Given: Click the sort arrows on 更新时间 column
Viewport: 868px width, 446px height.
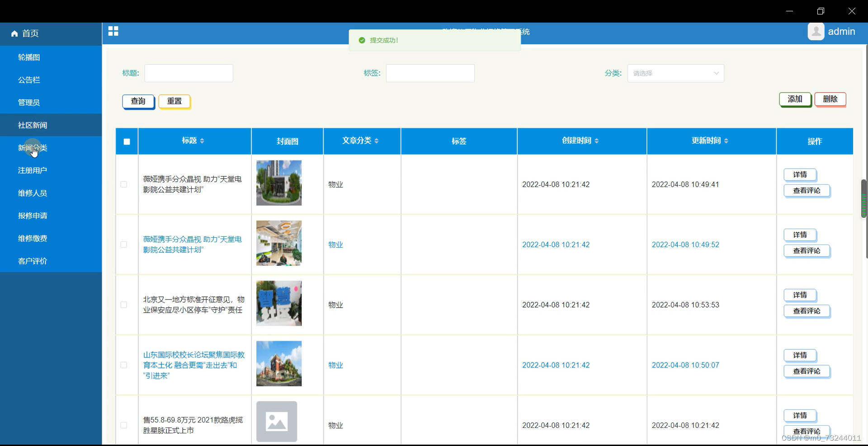Looking at the screenshot, I should (726, 141).
